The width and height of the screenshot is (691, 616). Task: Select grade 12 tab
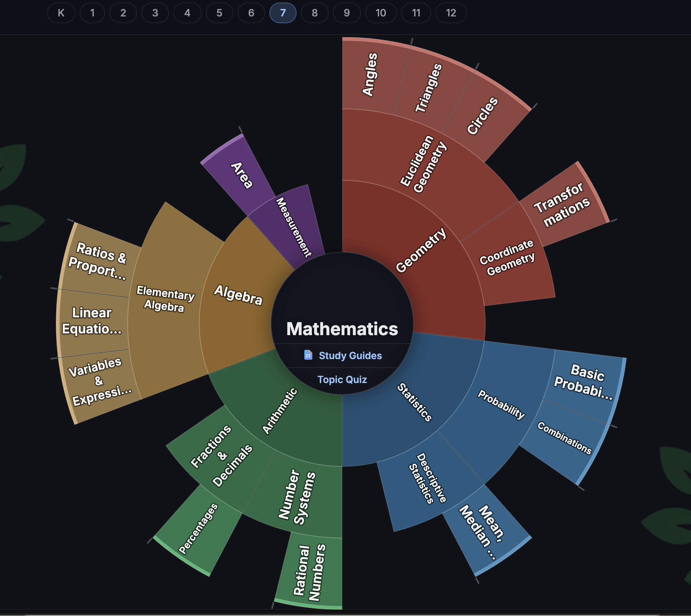[x=451, y=13]
